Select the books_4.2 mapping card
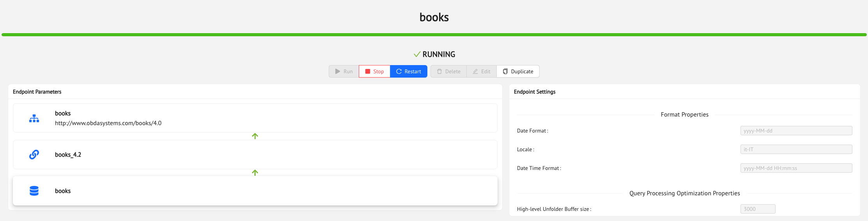Image resolution: width=868 pixels, height=221 pixels. [255, 154]
